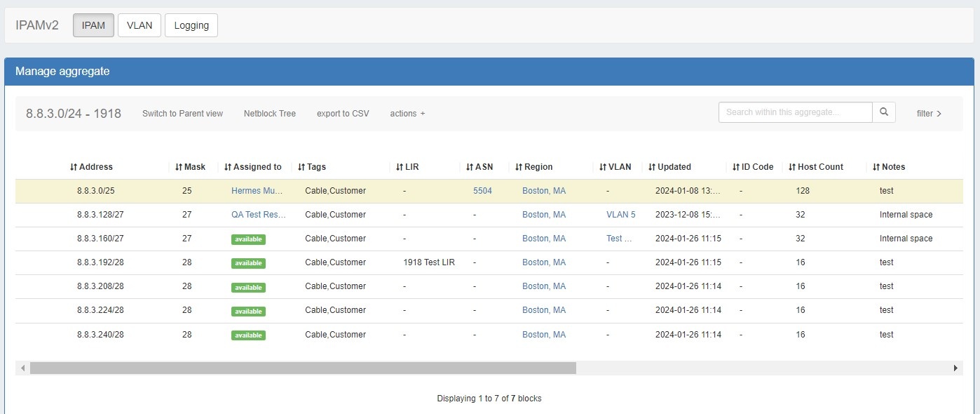The image size is (980, 414).
Task: Open the Netblock Tree view
Action: (270, 114)
